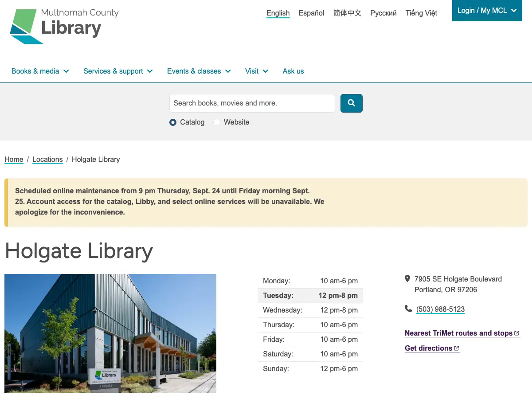Click the highlighted Tuesday hours row
Screen dimensions: 532x399
pyautogui.click(x=310, y=296)
